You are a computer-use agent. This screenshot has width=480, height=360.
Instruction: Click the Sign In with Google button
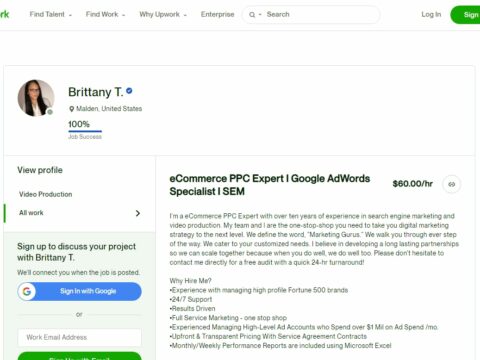pos(79,291)
